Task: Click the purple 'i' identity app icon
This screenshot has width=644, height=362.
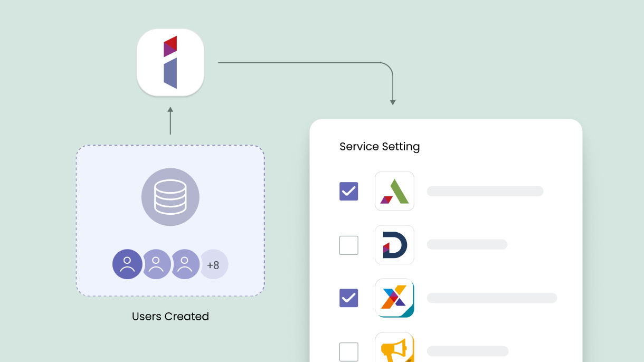Action: 170,62
